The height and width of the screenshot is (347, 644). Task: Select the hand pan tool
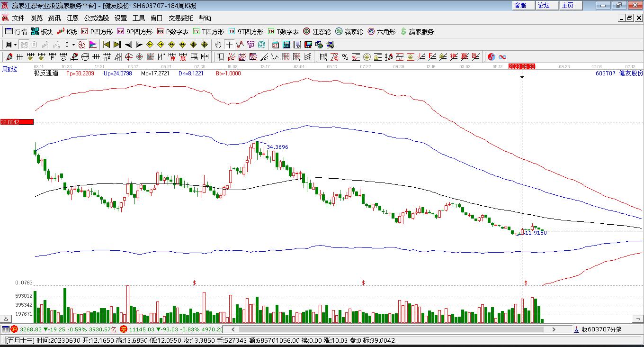click(x=218, y=45)
